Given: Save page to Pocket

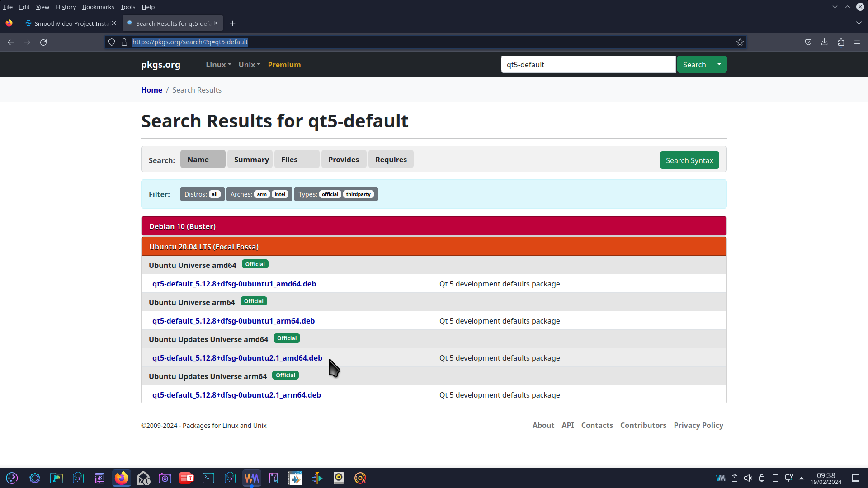Looking at the screenshot, I should pos(808,42).
